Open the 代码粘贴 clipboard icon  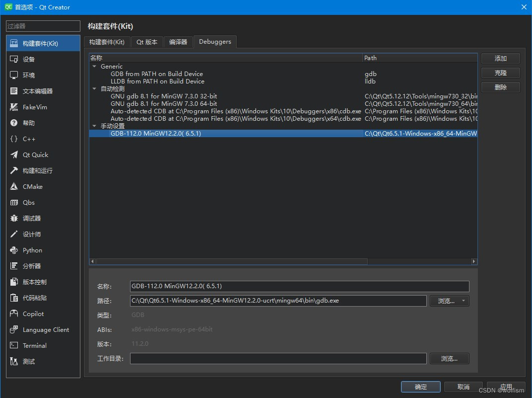(x=14, y=298)
